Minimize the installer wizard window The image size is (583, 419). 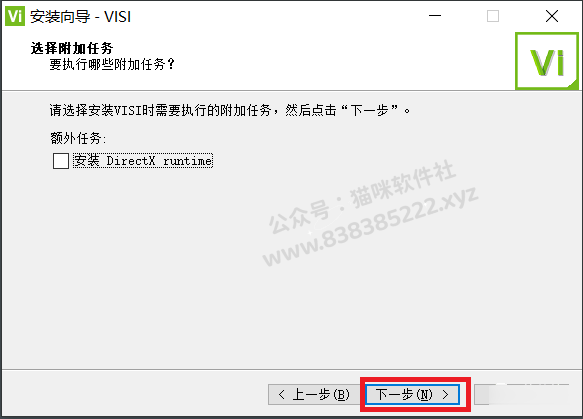(435, 16)
